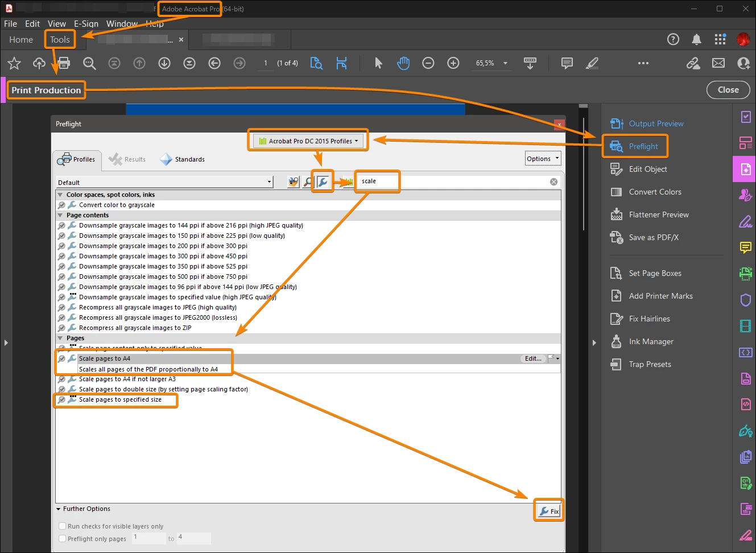Add bookmark star icon in toolbar
This screenshot has width=756, height=553.
[14, 63]
